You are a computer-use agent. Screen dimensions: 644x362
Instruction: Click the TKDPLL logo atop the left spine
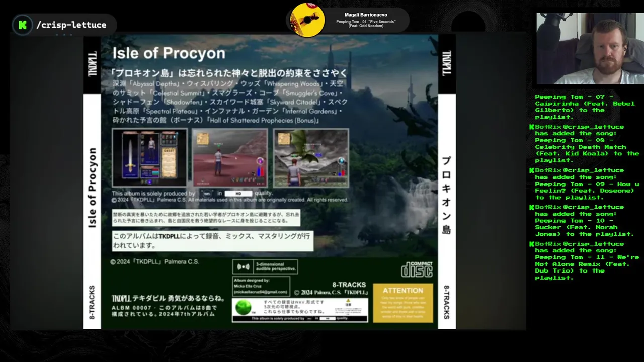pos(92,64)
